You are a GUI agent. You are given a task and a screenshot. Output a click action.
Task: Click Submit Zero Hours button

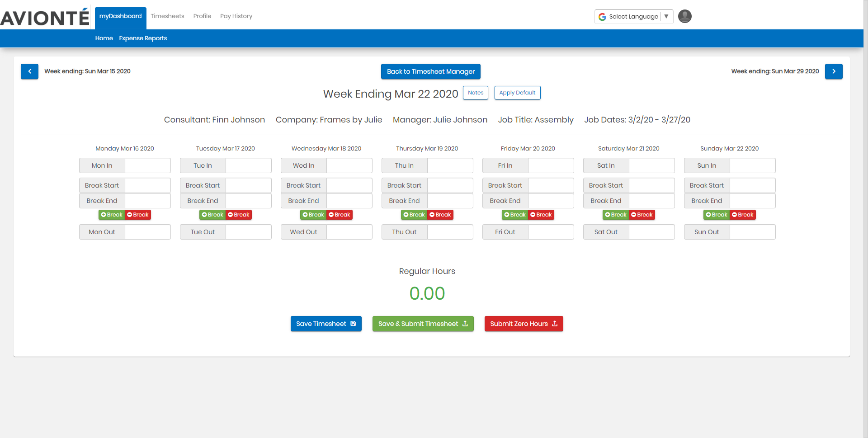(x=524, y=324)
